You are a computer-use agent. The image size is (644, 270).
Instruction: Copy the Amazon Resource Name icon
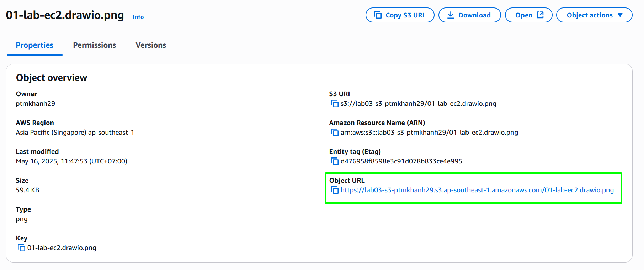click(335, 133)
